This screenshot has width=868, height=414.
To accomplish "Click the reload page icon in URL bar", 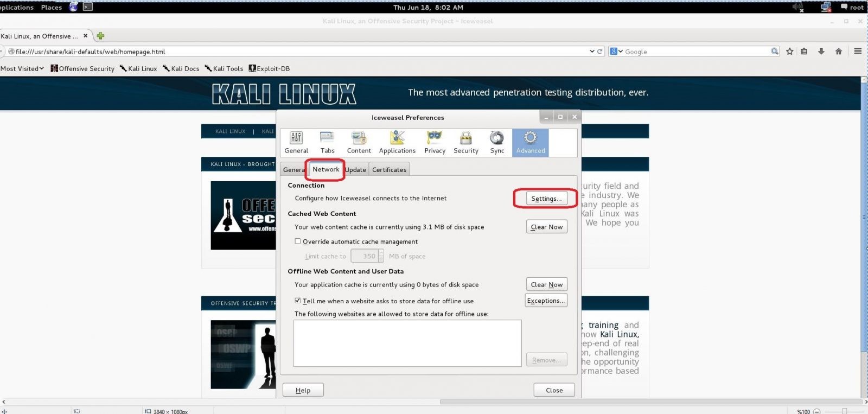I will click(x=599, y=52).
